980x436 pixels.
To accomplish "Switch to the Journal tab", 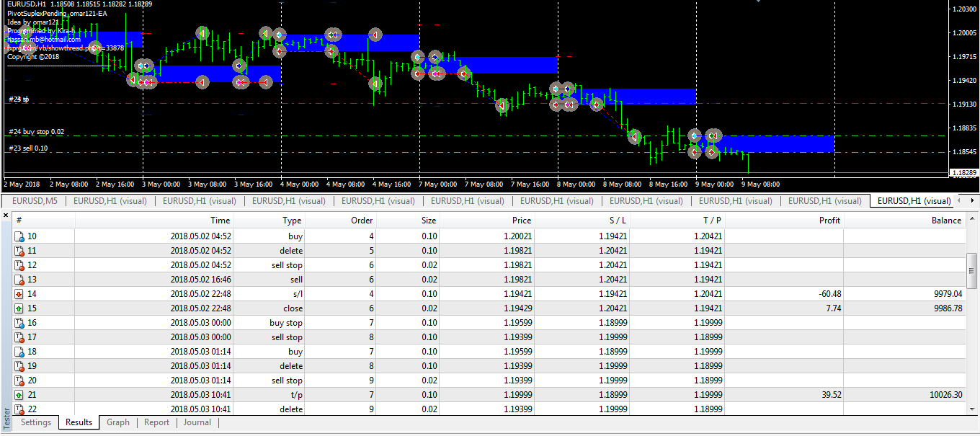I will point(197,422).
